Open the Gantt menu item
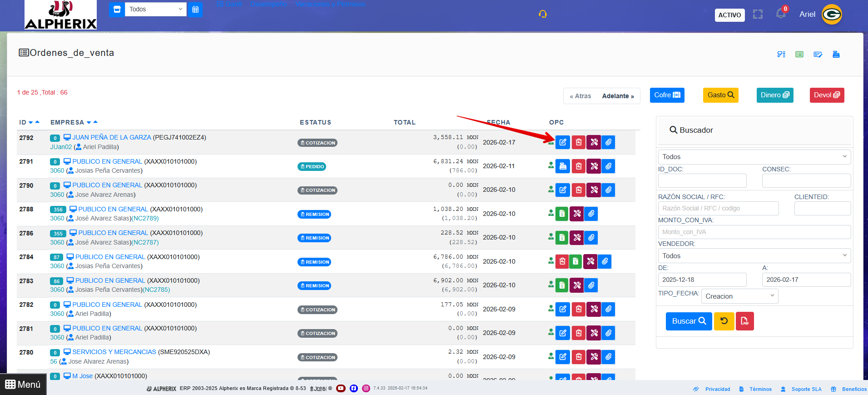 point(229,4)
